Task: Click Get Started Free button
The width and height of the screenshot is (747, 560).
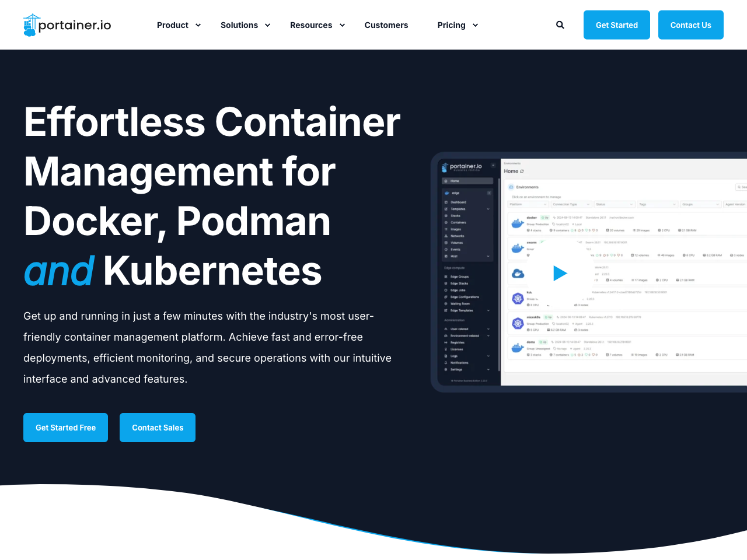Action: coord(65,428)
